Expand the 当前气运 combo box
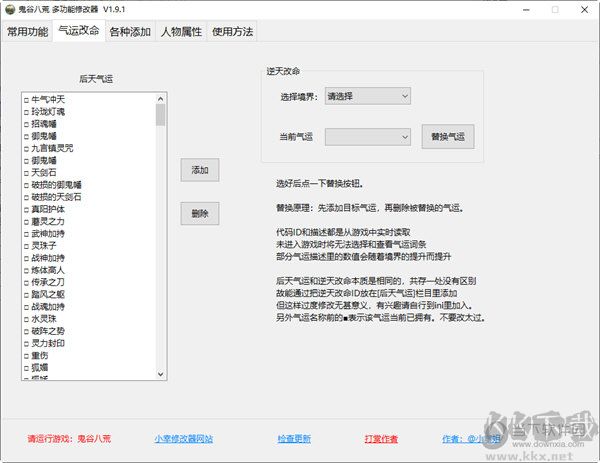The width and height of the screenshot is (600, 463). click(x=367, y=136)
